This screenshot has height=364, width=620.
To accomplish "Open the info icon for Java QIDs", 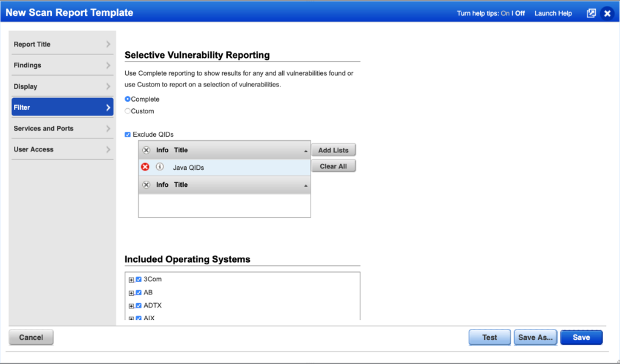I will coord(160,167).
